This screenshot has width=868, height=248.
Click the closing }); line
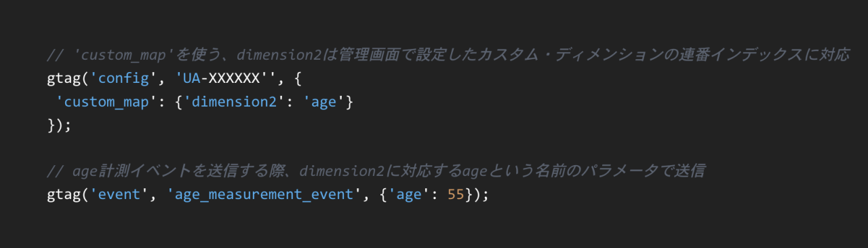pos(59,126)
